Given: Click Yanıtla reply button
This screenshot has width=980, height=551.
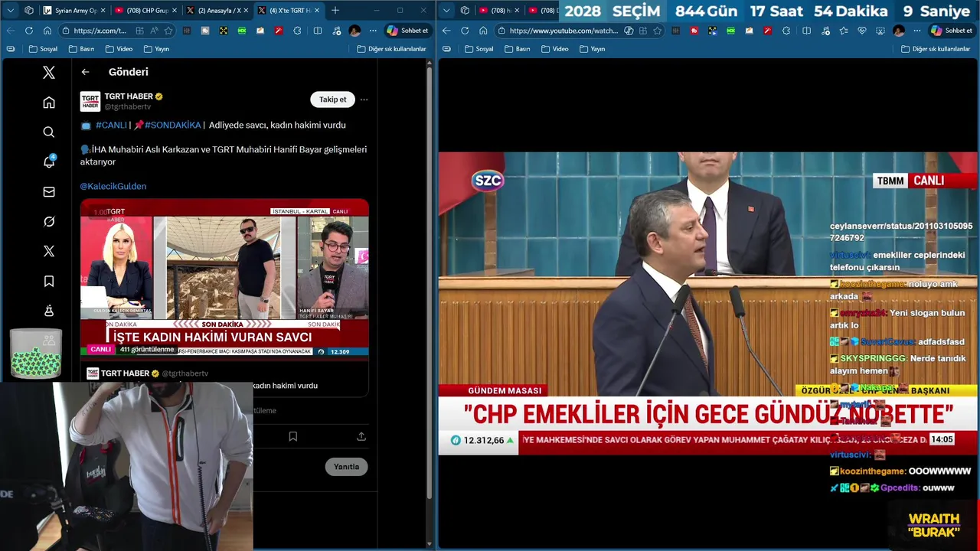Looking at the screenshot, I should pos(346,467).
